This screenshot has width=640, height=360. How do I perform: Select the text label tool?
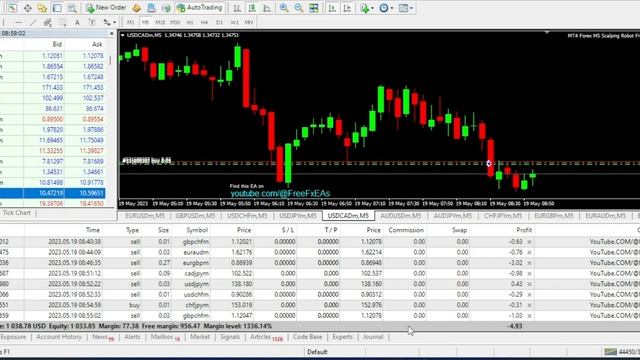[x=92, y=22]
